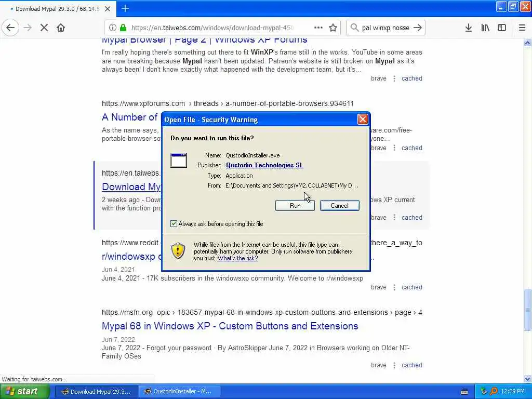Close the Security Warning dialog
Viewport: 532px width, 399px height.
[362, 119]
